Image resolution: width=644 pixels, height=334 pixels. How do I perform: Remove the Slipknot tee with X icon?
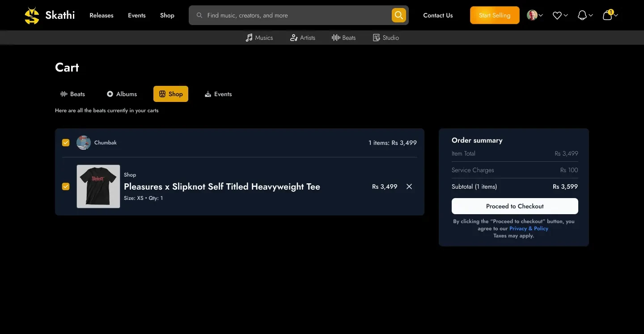[x=409, y=186]
